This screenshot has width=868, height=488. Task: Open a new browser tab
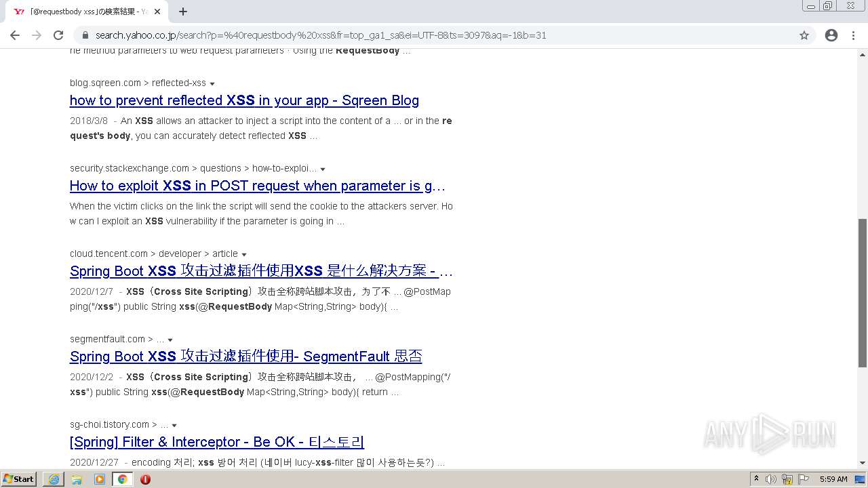point(183,12)
